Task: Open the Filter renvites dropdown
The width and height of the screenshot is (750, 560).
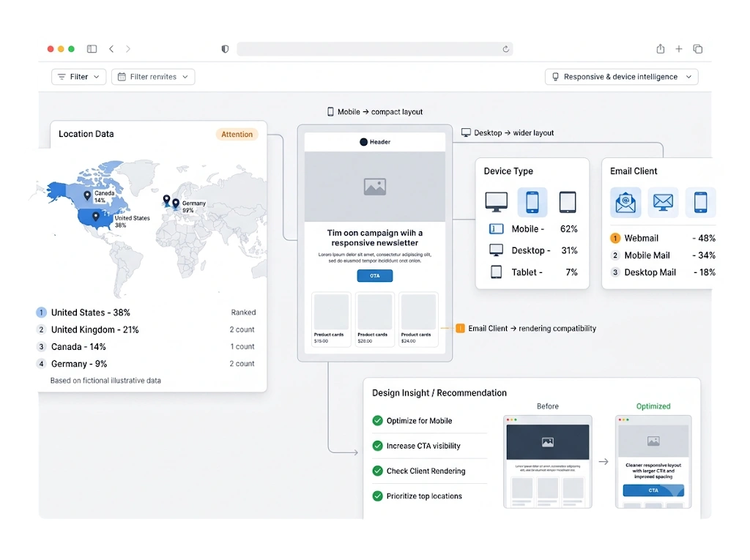Action: [153, 77]
